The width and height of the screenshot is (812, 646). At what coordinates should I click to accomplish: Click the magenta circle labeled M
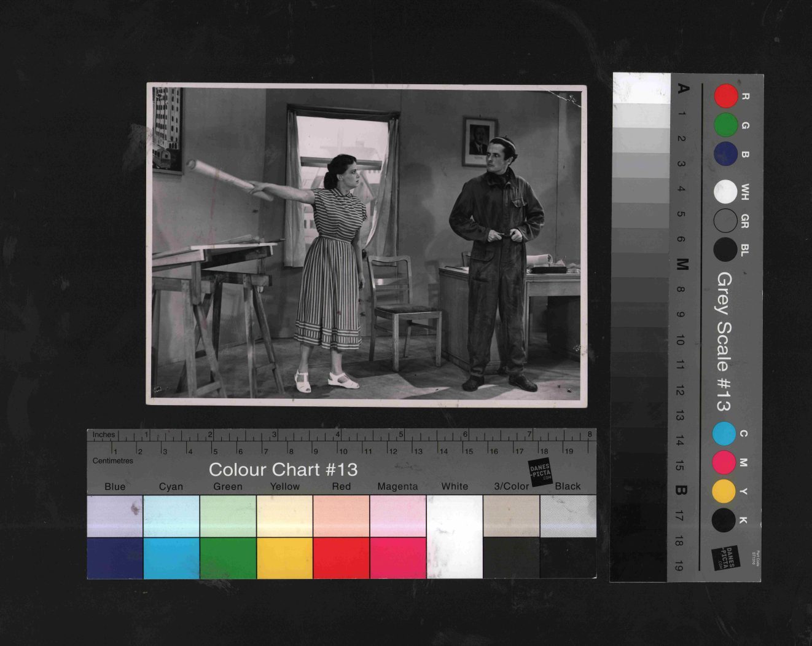(724, 462)
